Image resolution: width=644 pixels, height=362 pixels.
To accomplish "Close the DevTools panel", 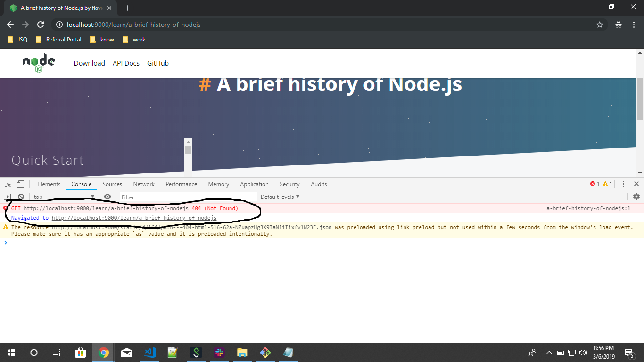I will (x=636, y=184).
